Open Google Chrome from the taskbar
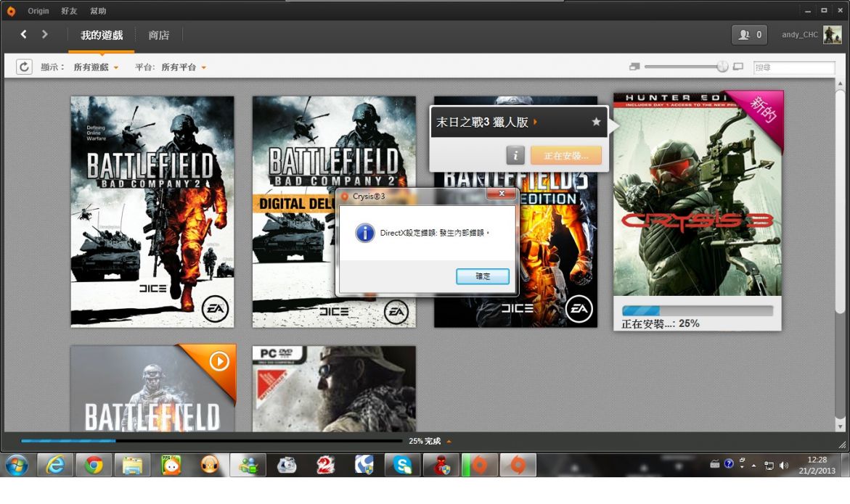Image resolution: width=850 pixels, height=504 pixels. [x=94, y=466]
